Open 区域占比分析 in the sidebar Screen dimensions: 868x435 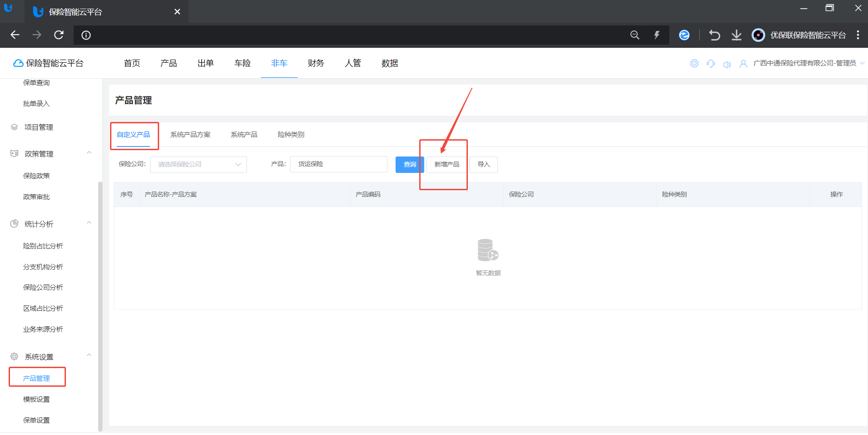click(43, 308)
